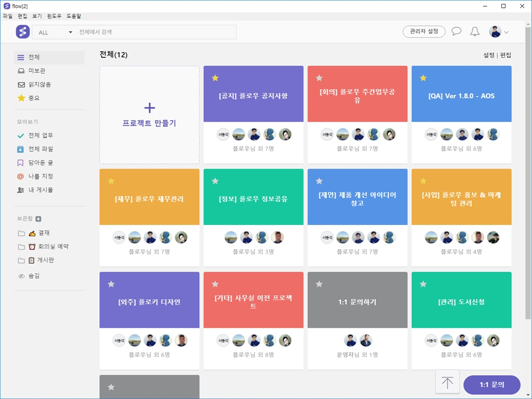Open the chat speech bubble icon

coord(456,32)
